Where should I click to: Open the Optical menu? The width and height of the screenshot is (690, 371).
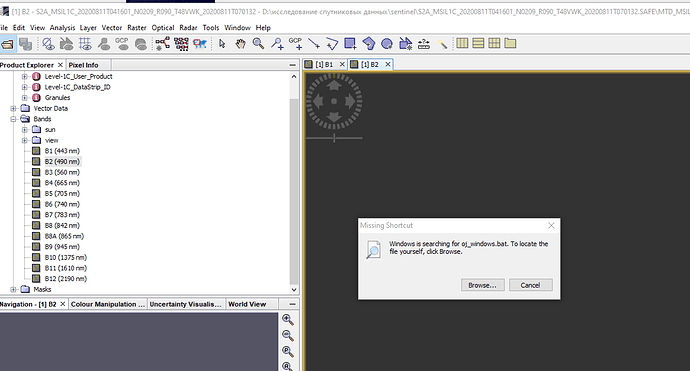tap(163, 28)
